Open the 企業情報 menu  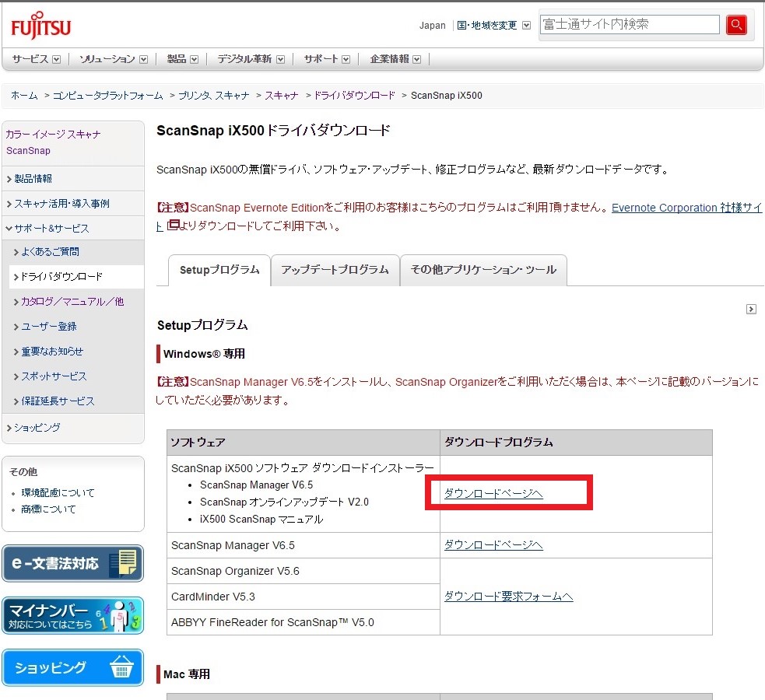[x=395, y=59]
